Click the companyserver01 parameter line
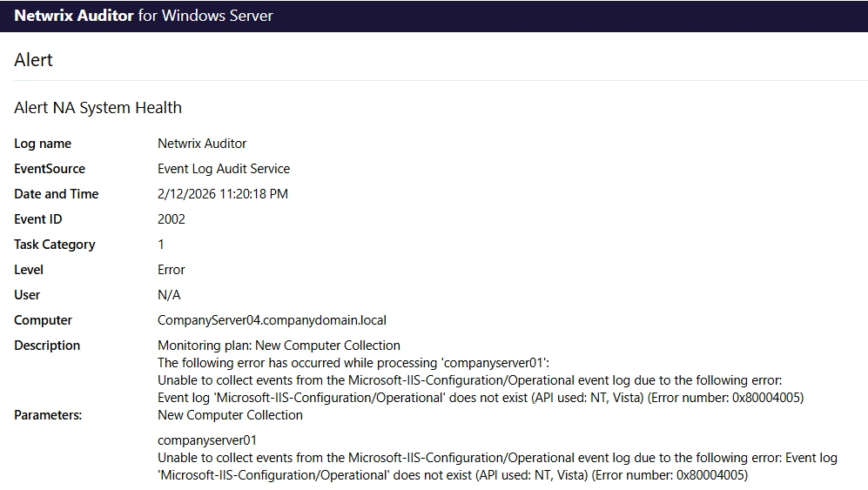The image size is (868, 490). point(207,440)
